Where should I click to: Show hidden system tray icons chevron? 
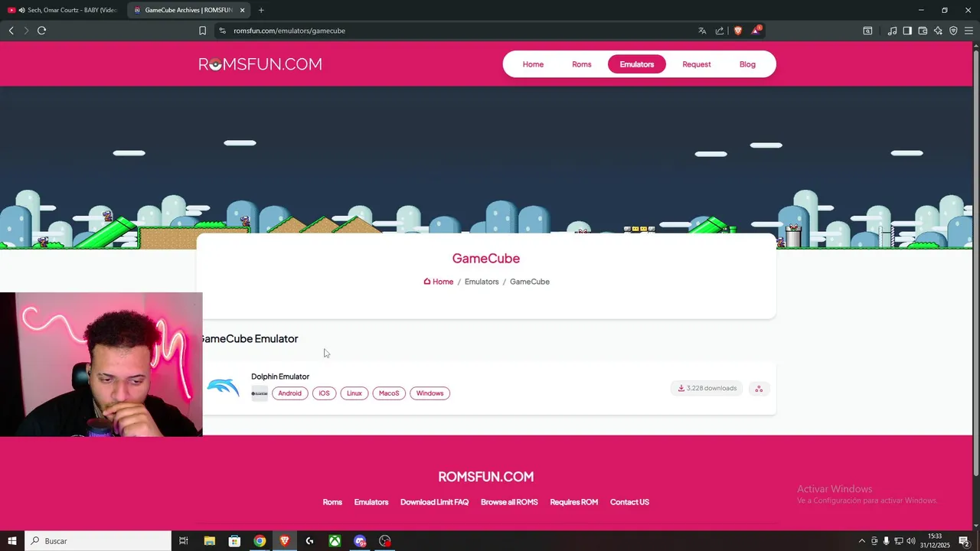(x=861, y=541)
